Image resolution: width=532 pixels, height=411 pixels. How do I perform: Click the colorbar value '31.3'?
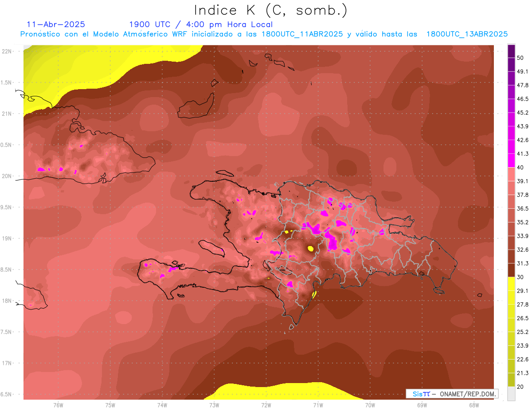click(x=523, y=263)
